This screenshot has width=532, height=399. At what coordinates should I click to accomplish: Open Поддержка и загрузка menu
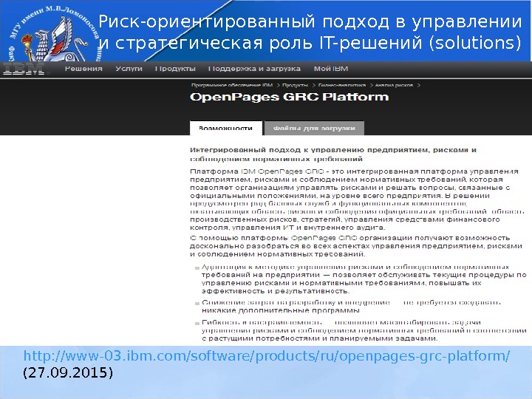[254, 69]
